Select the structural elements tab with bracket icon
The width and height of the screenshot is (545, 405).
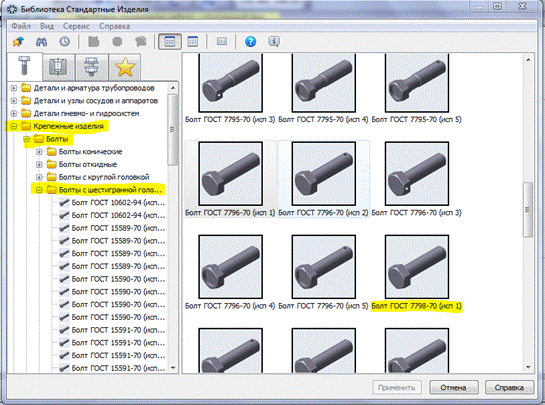(x=58, y=67)
